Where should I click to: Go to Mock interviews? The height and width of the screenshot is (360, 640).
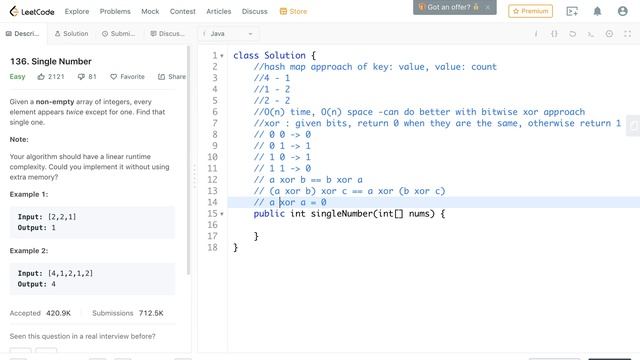tap(150, 11)
